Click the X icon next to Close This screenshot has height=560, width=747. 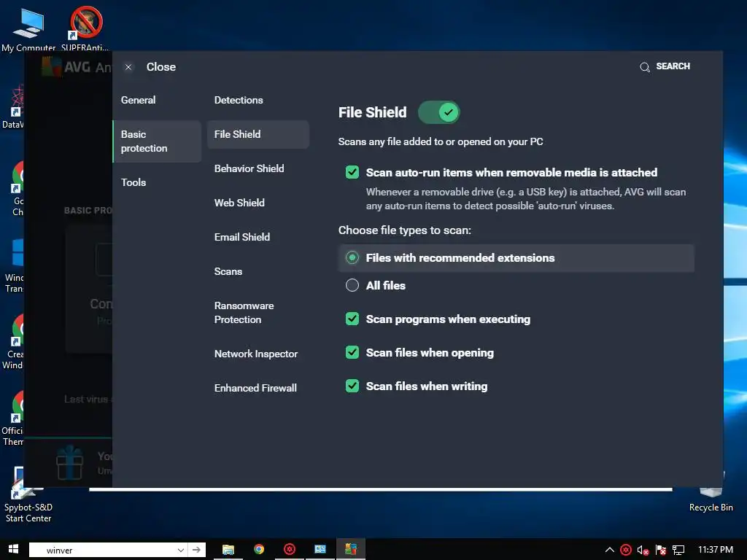[x=128, y=67]
